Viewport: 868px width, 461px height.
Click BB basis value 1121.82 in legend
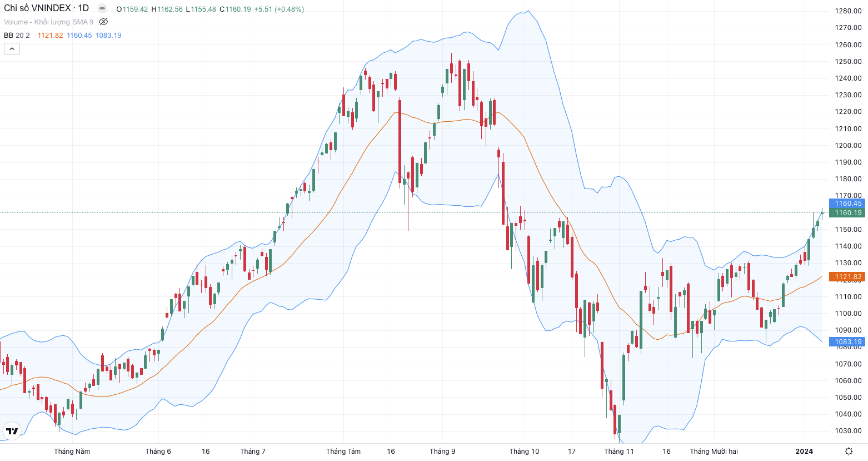tap(51, 36)
